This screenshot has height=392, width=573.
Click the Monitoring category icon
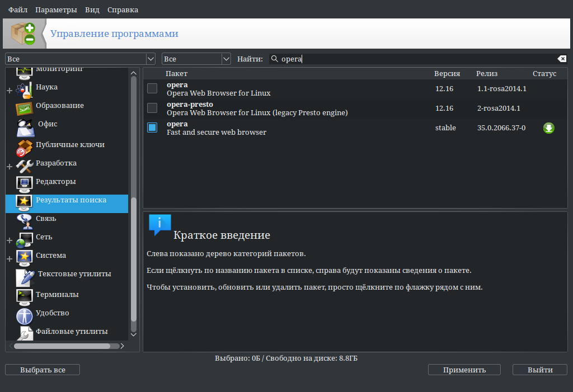tap(25, 73)
